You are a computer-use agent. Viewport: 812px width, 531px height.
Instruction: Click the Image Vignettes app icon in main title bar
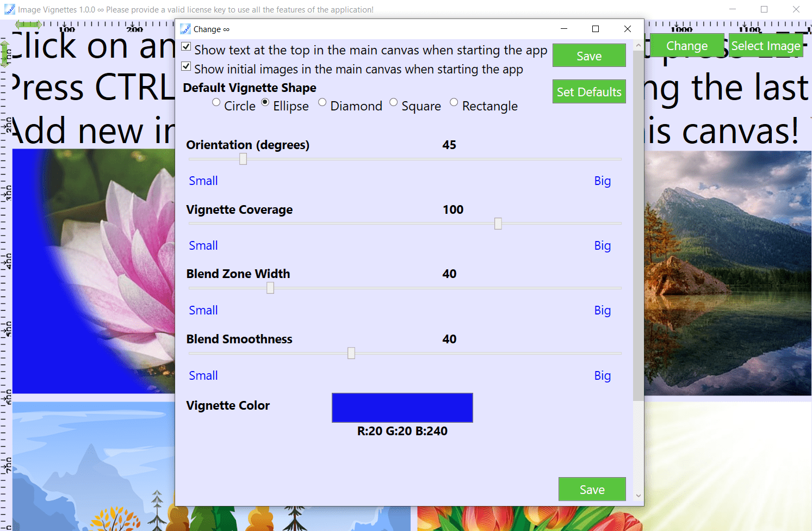coord(10,9)
